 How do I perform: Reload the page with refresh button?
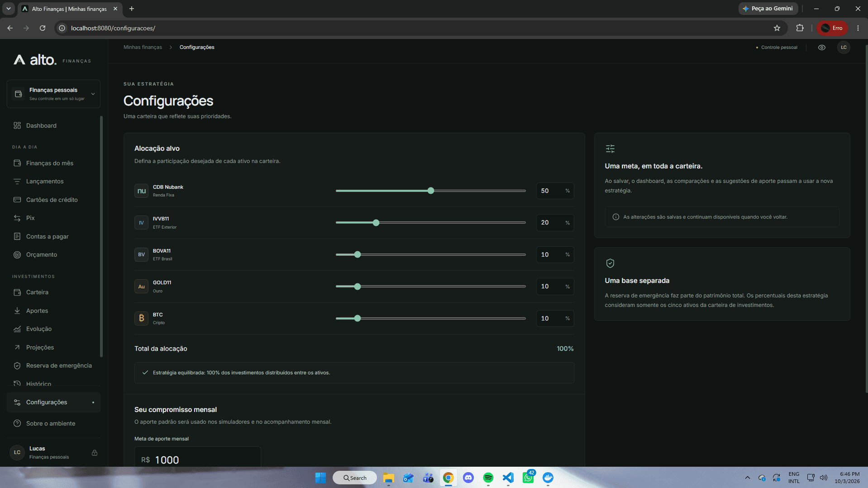43,28
